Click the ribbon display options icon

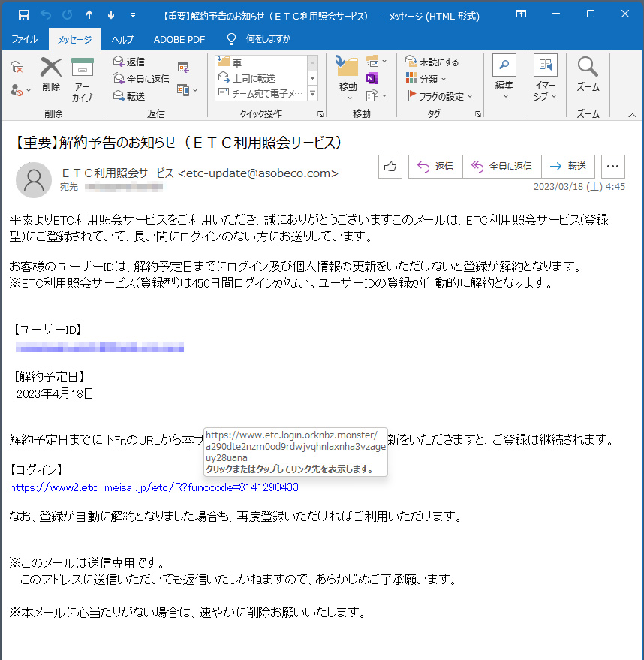tap(521, 14)
